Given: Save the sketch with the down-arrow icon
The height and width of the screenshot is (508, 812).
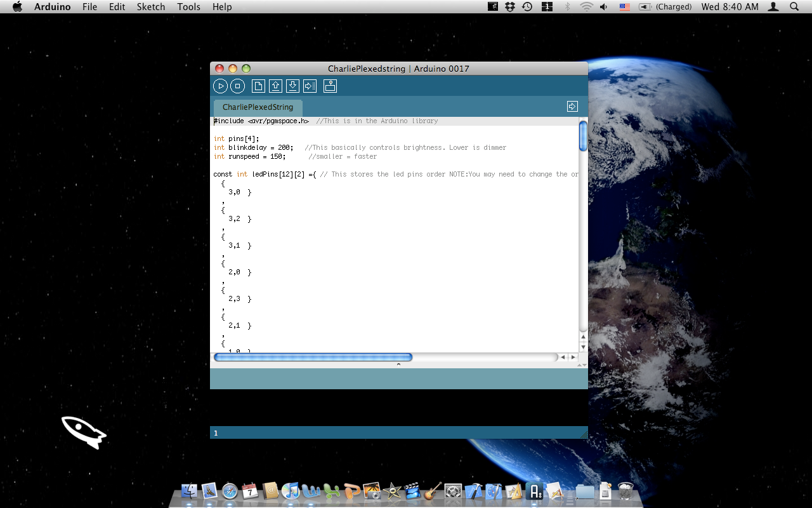Looking at the screenshot, I should click(x=292, y=86).
